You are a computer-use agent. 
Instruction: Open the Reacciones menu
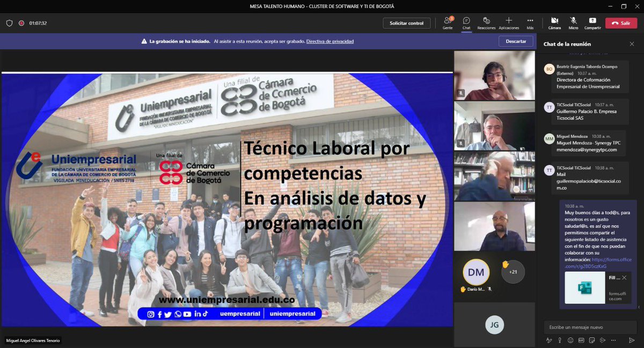click(x=486, y=23)
